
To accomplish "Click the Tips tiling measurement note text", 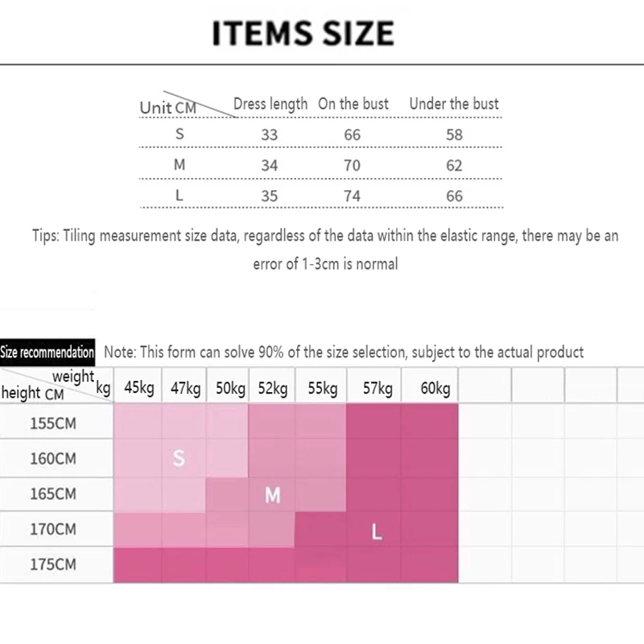I will coord(325,250).
